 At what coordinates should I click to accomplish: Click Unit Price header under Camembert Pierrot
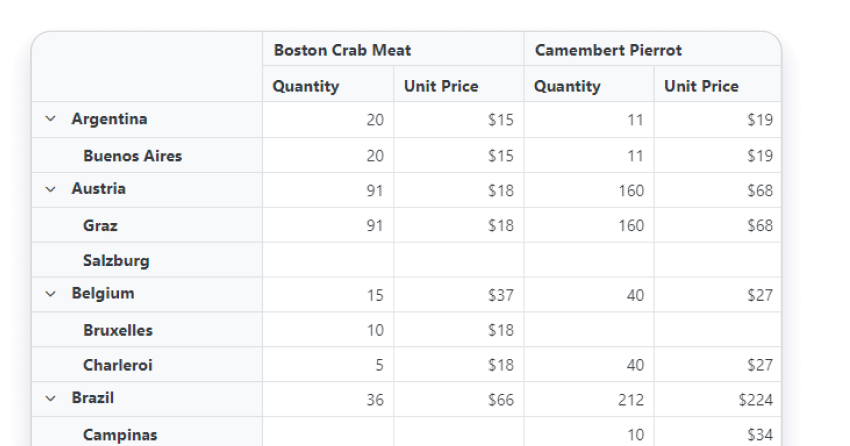click(701, 86)
